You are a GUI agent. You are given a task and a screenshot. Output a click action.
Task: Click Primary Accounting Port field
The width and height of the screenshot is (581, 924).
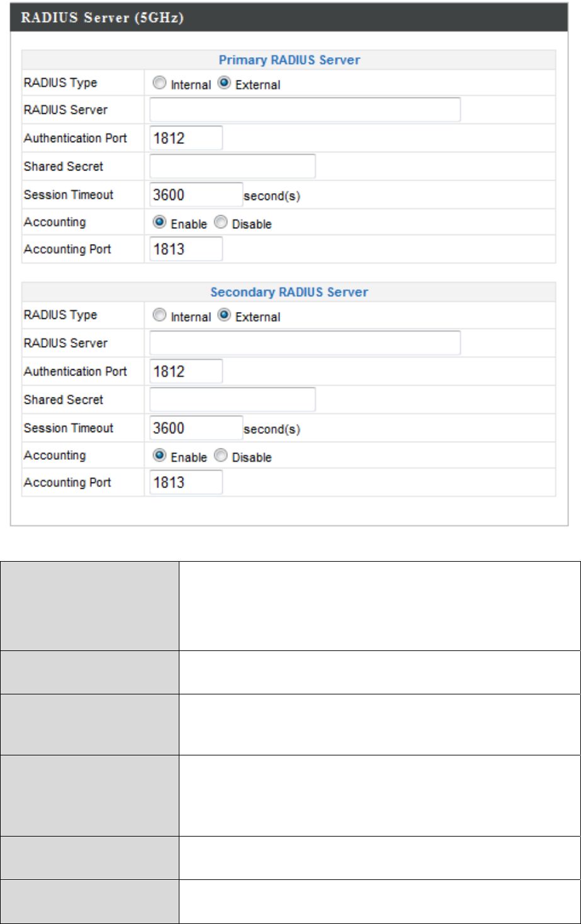click(x=186, y=249)
